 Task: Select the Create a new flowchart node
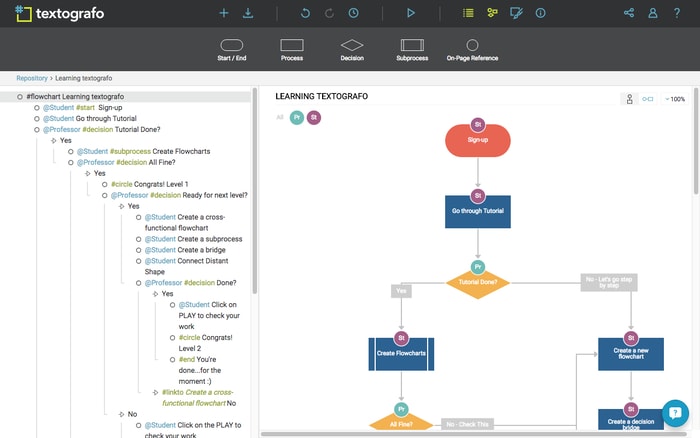tap(631, 354)
